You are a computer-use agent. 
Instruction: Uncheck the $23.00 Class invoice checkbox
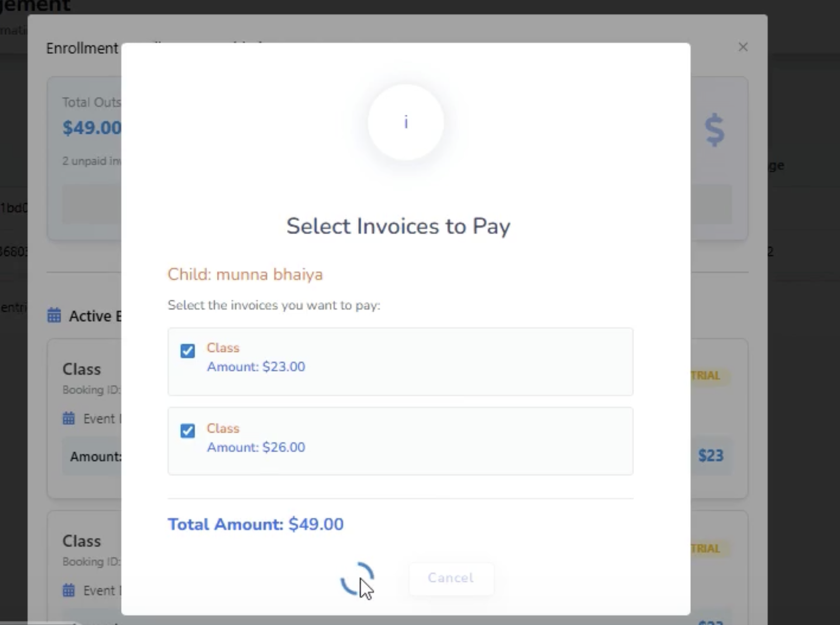click(187, 350)
